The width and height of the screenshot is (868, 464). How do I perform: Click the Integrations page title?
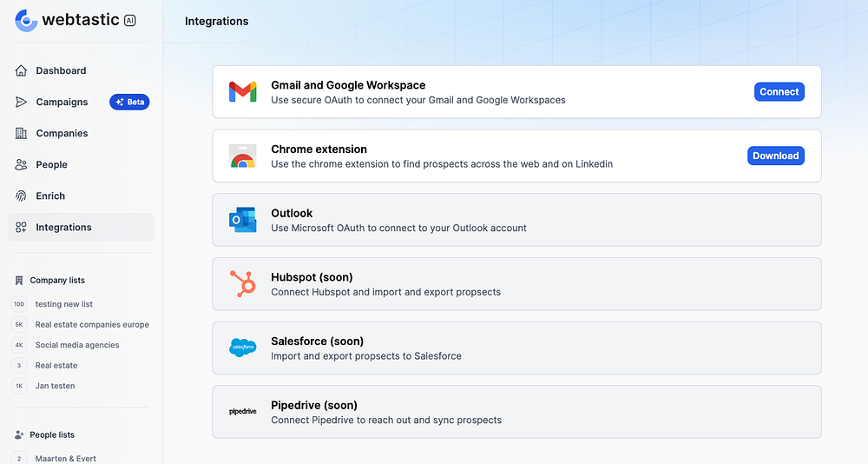216,21
